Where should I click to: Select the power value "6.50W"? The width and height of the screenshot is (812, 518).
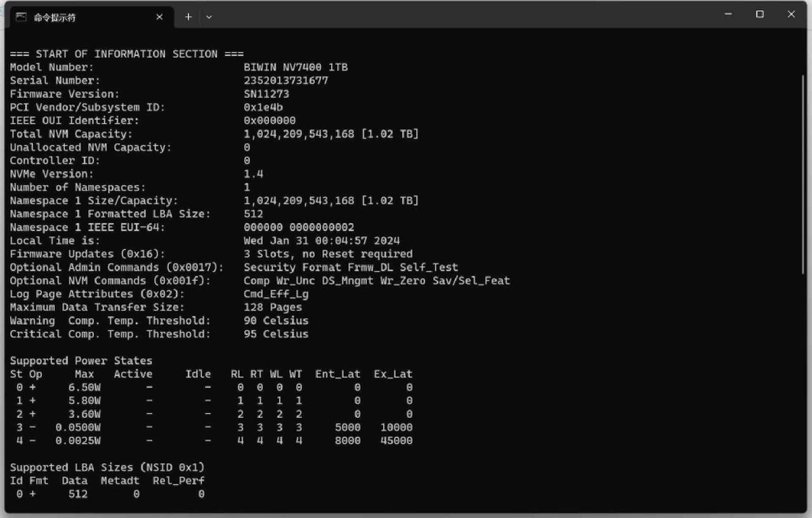84,387
